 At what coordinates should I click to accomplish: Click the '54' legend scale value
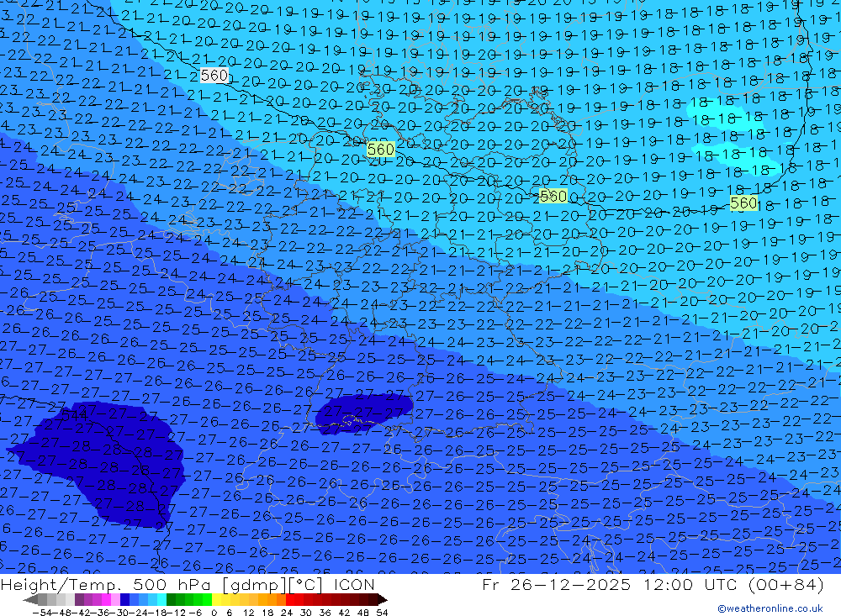click(x=382, y=613)
